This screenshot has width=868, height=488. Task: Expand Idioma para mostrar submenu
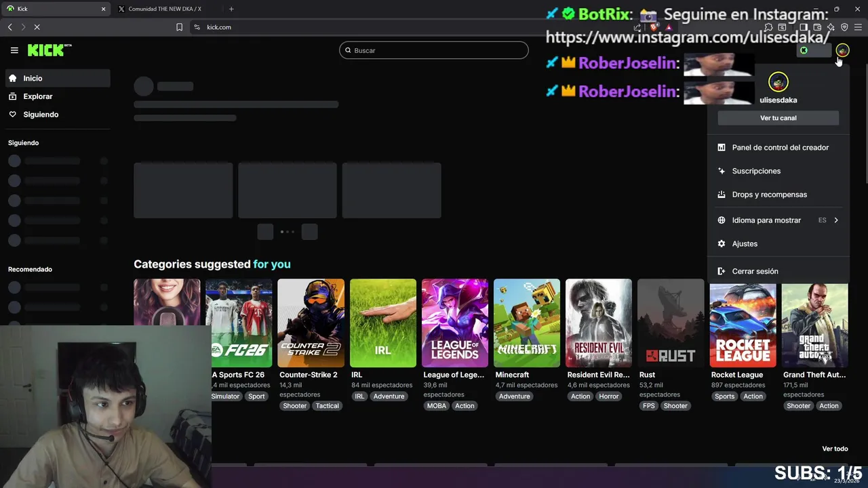(x=778, y=220)
